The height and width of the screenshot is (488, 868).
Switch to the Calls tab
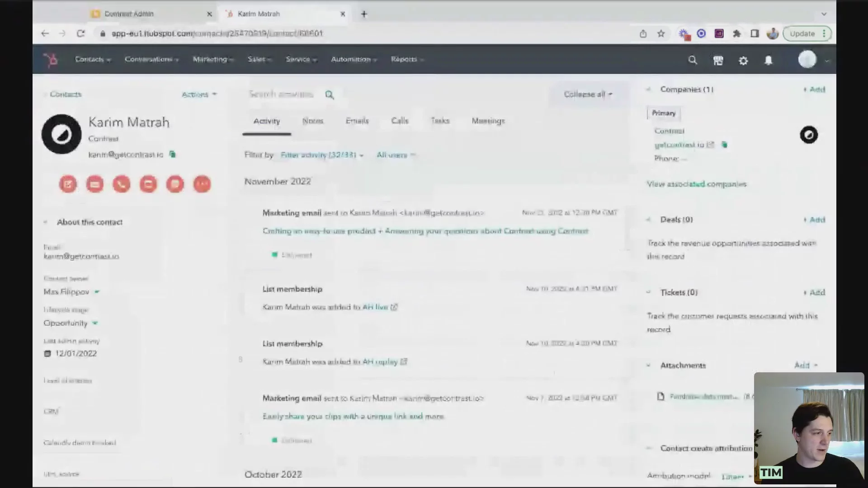click(400, 121)
